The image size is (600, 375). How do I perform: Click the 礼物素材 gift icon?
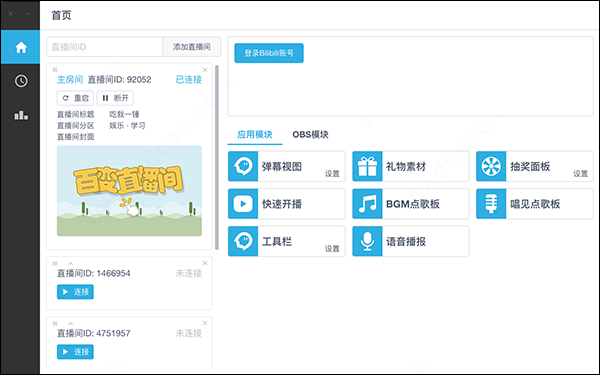(x=367, y=166)
